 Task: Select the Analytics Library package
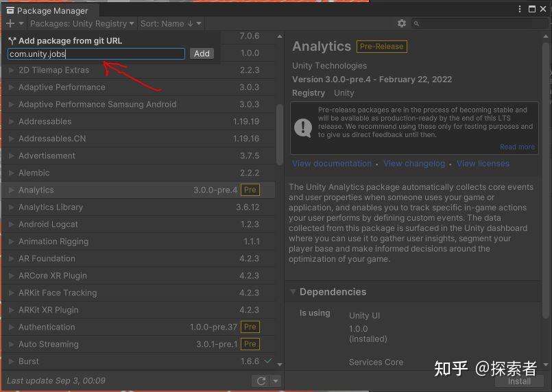[139, 207]
